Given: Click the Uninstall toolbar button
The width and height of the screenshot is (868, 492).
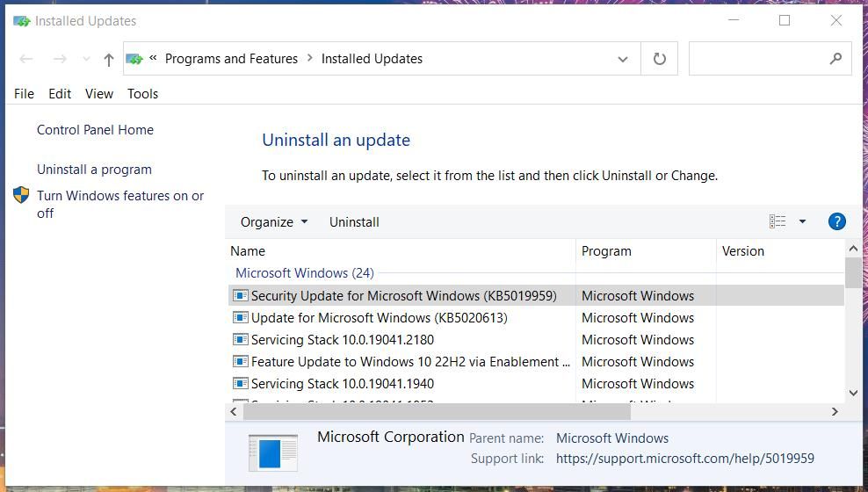Looking at the screenshot, I should tap(354, 222).
